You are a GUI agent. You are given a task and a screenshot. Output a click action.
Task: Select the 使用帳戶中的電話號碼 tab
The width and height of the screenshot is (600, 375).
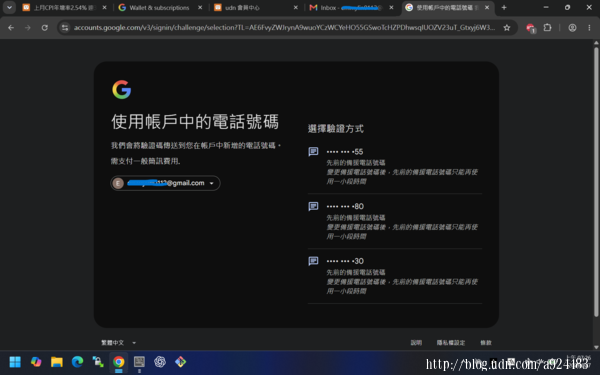447,8
